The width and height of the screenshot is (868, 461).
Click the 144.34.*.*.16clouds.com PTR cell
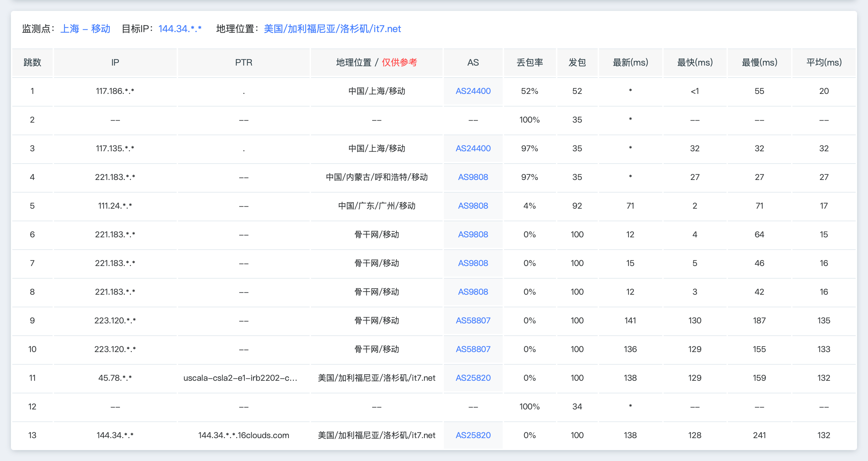[x=244, y=435]
